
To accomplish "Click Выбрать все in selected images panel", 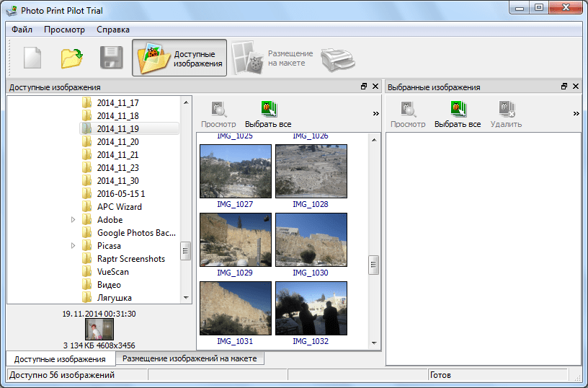I will click(x=457, y=115).
